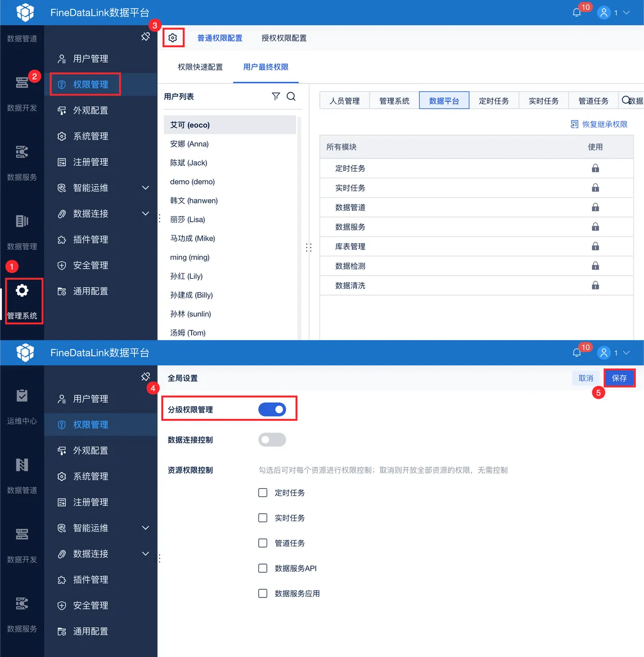This screenshot has height=657, width=644.
Task: Click the gear settings icon above permission tabs
Action: [173, 37]
